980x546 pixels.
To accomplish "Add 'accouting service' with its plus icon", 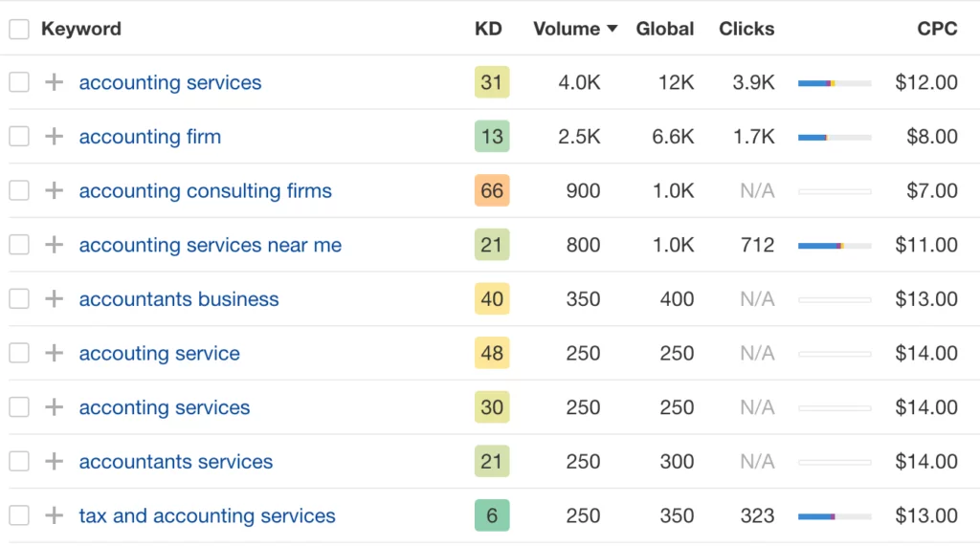I will click(x=55, y=354).
